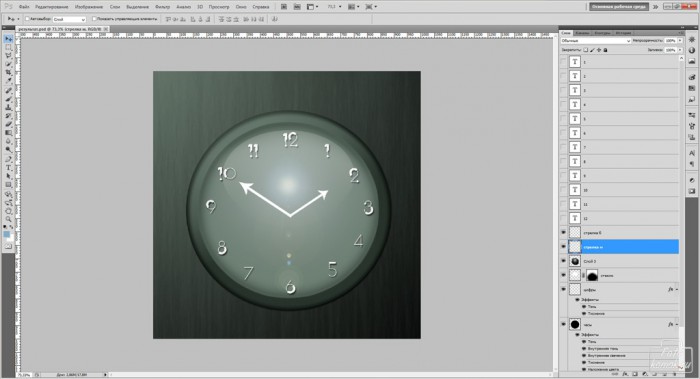Collapse effects arrow on цифры layer
The width and height of the screenshot is (700, 379).
point(677,290)
